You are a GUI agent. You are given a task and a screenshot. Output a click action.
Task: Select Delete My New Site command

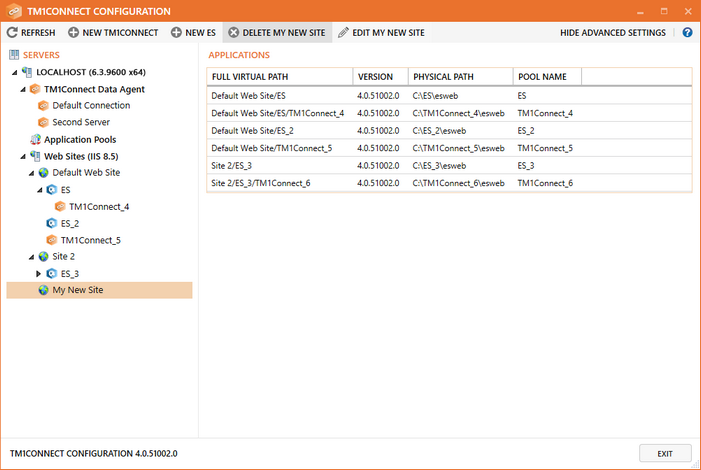[277, 32]
